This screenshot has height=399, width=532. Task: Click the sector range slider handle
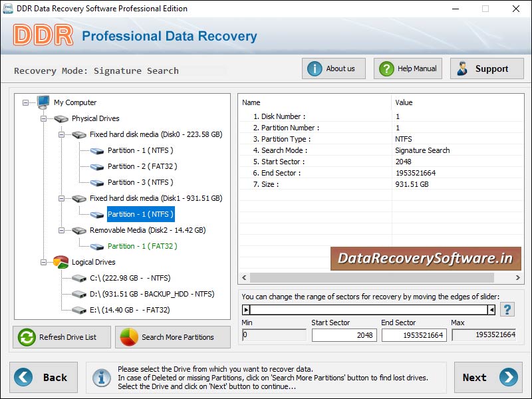point(247,309)
